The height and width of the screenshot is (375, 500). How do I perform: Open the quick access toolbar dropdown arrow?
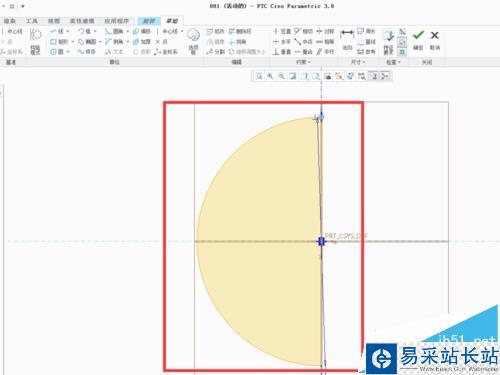click(23, 6)
